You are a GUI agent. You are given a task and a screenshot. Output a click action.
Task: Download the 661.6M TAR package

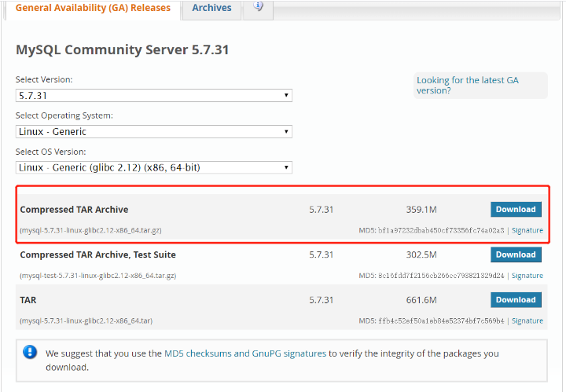[x=516, y=299]
